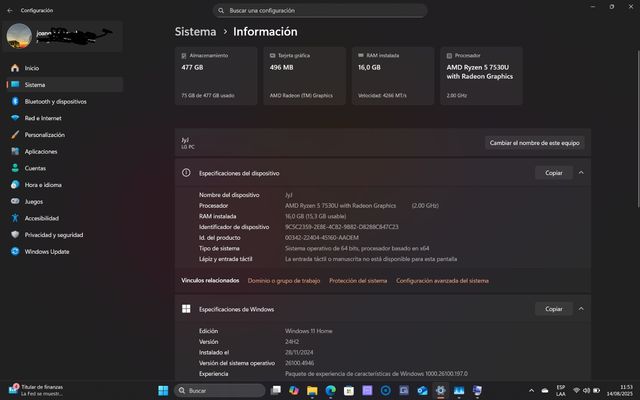This screenshot has height=400, width=640.
Task: Open Windows Update section
Action: pyautogui.click(x=47, y=251)
